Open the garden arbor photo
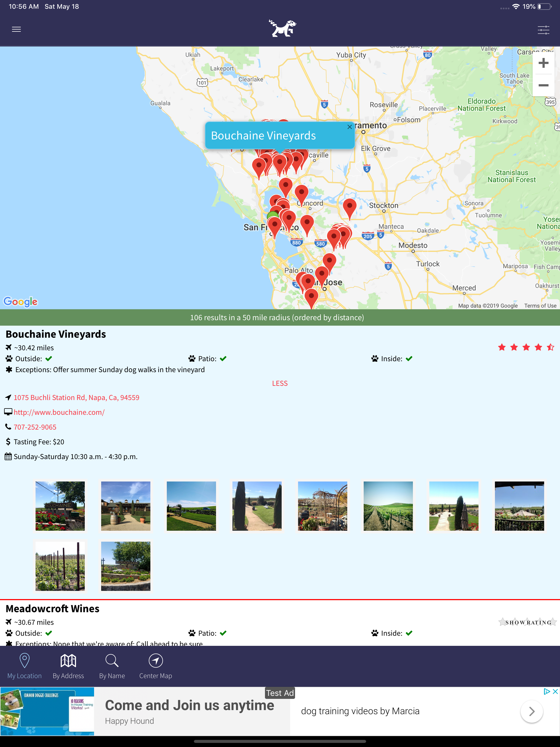The image size is (560, 747). [323, 506]
